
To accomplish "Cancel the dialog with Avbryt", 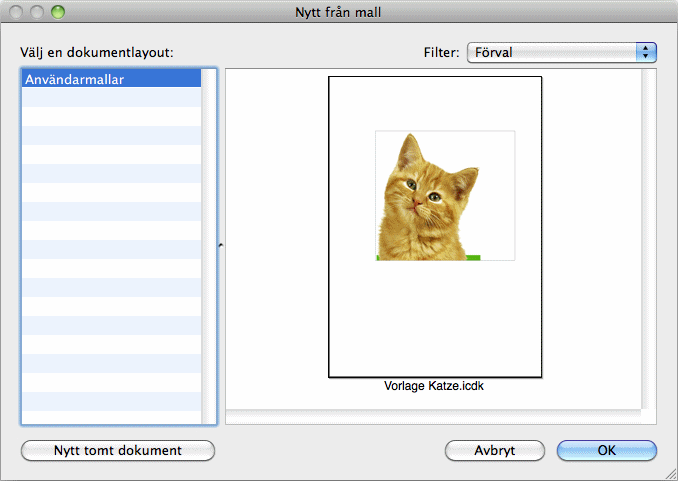I will click(x=495, y=451).
